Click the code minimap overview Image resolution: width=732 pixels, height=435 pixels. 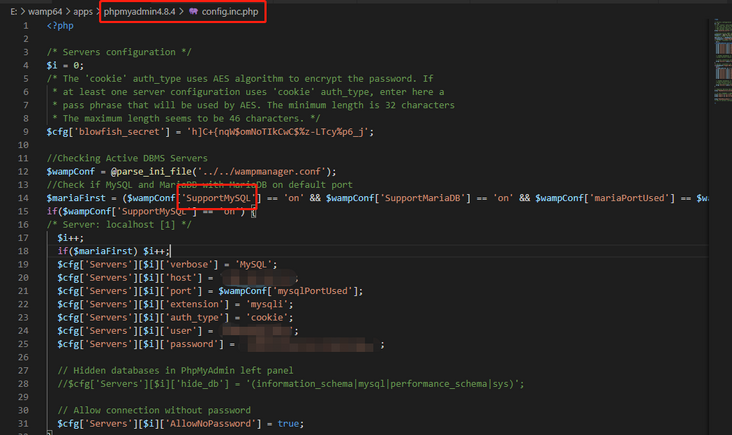coord(722,61)
